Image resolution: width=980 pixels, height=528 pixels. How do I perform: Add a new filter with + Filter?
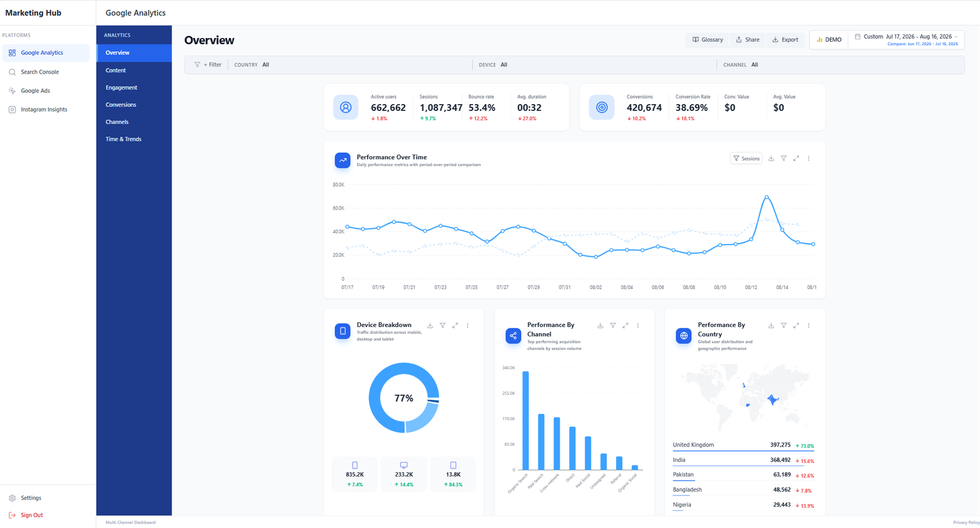(x=208, y=65)
